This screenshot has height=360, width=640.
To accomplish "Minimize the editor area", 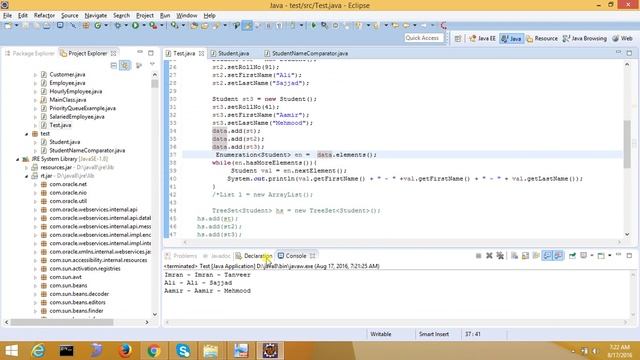I will pyautogui.click(x=618, y=53).
